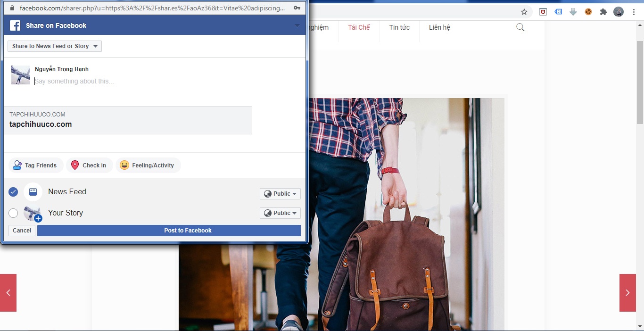644x331 pixels.
Task: Open the Chrome three-dot menu
Action: [634, 12]
